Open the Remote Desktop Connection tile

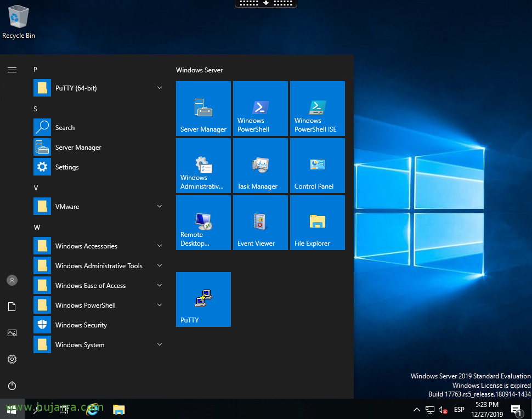(203, 223)
